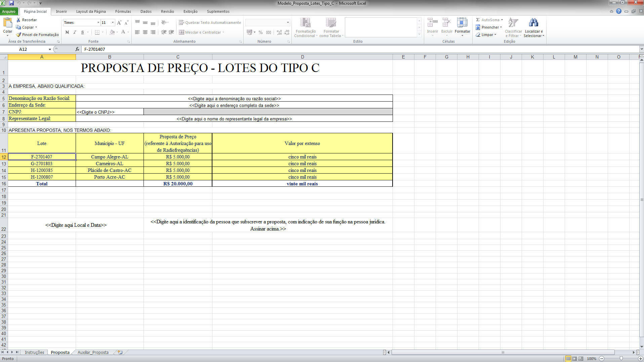Open the Auxiliar_Proposta worksheet tab
Viewport: 644px width, 362px height.
[93, 352]
